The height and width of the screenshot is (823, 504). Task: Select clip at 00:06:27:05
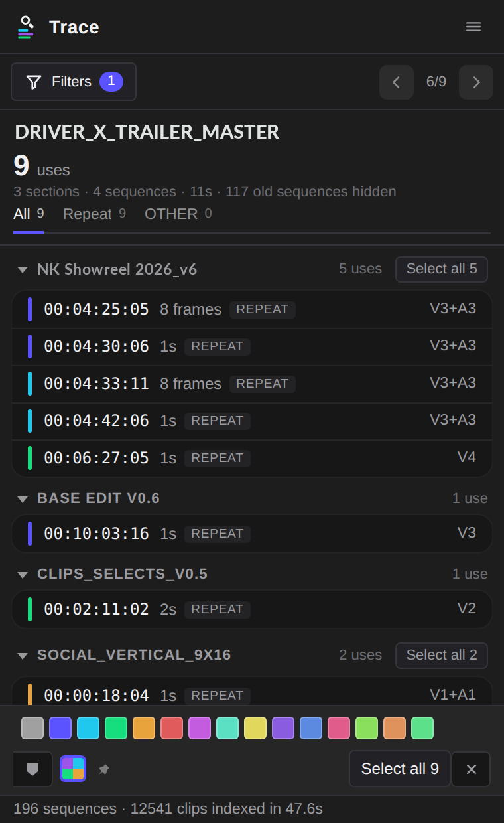click(x=252, y=458)
